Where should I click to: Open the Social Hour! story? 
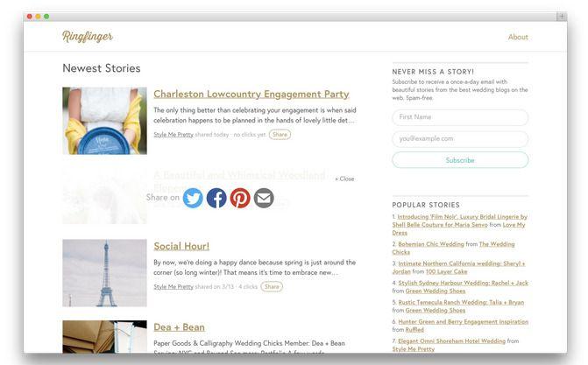coord(181,246)
